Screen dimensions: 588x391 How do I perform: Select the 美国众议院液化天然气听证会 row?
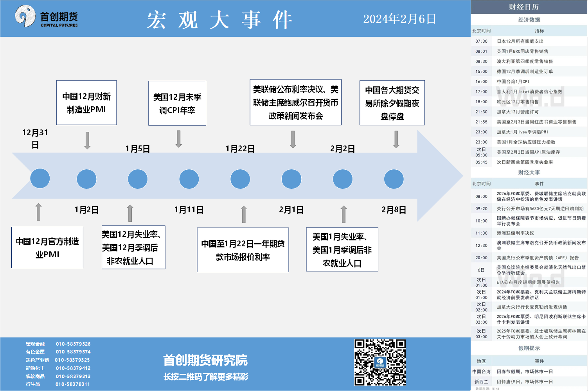tap(529, 270)
